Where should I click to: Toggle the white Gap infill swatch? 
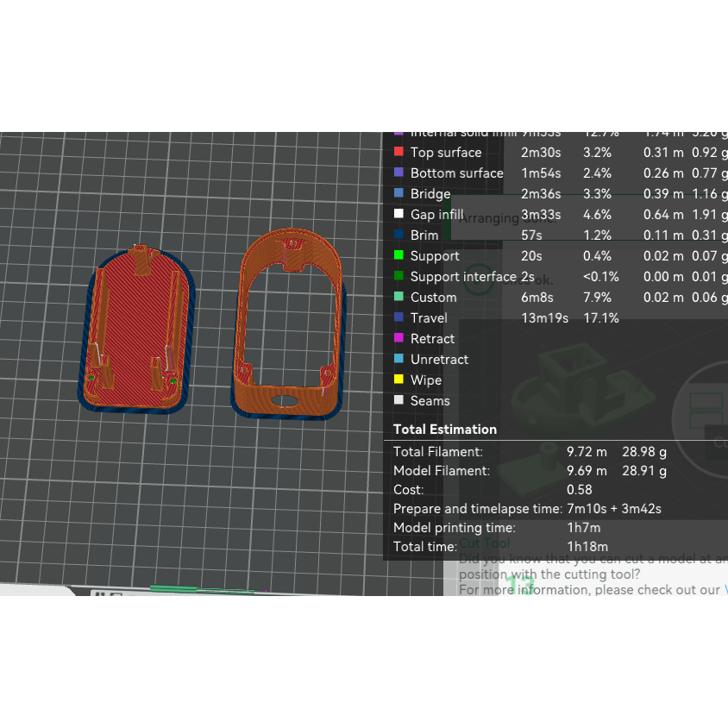pyautogui.click(x=399, y=214)
